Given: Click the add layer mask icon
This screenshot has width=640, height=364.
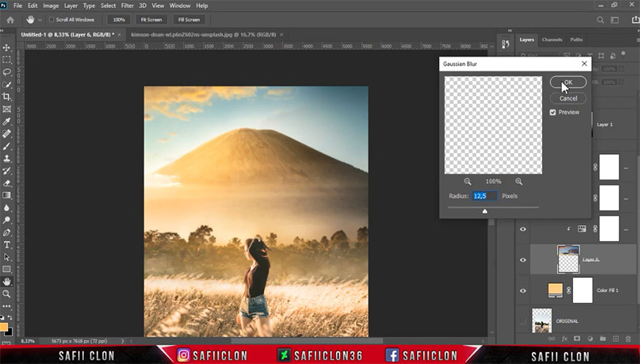Looking at the screenshot, I should click(577, 339).
